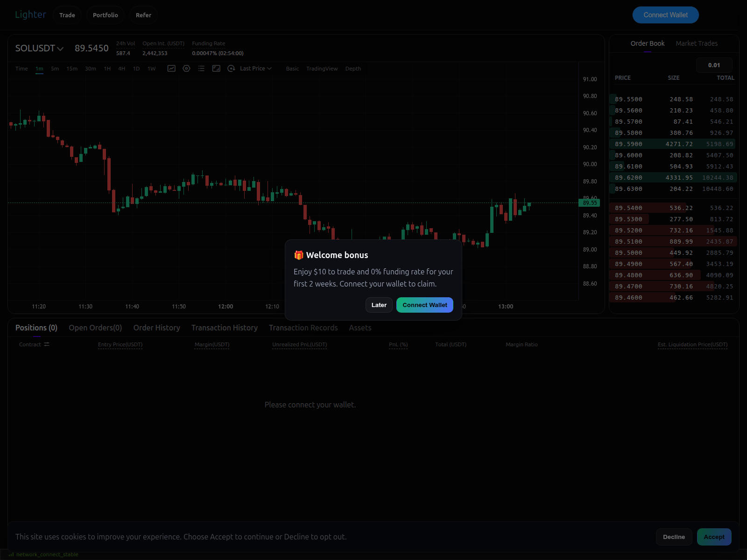Open the 0.01 price grouping selector
Viewport: 747px width, 560px height.
(714, 65)
